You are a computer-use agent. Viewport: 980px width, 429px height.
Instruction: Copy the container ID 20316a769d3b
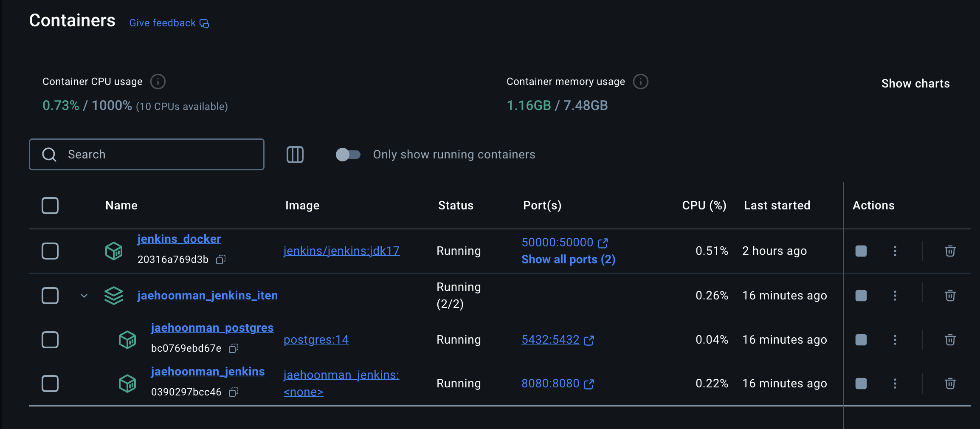221,259
